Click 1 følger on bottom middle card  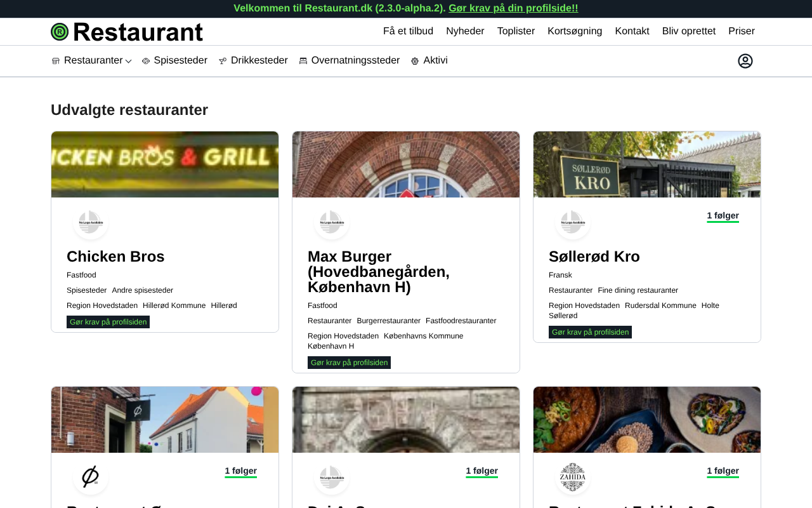[482, 471]
